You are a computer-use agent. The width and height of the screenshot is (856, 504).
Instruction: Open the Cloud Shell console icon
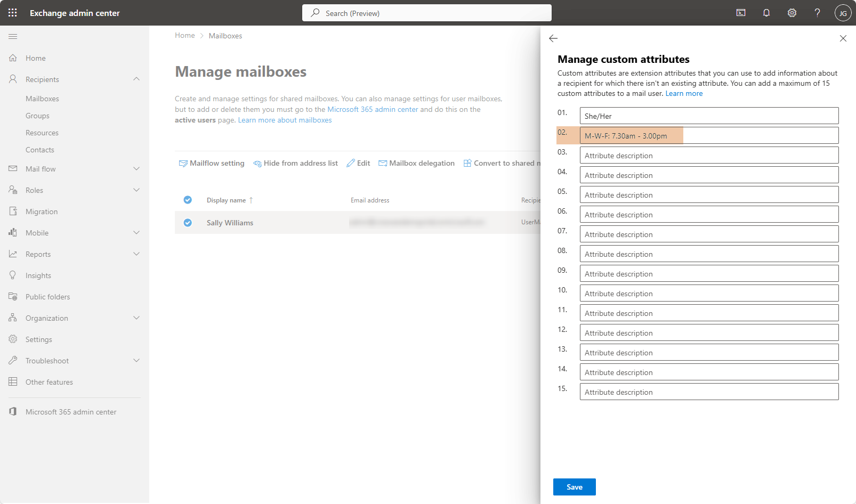(741, 13)
